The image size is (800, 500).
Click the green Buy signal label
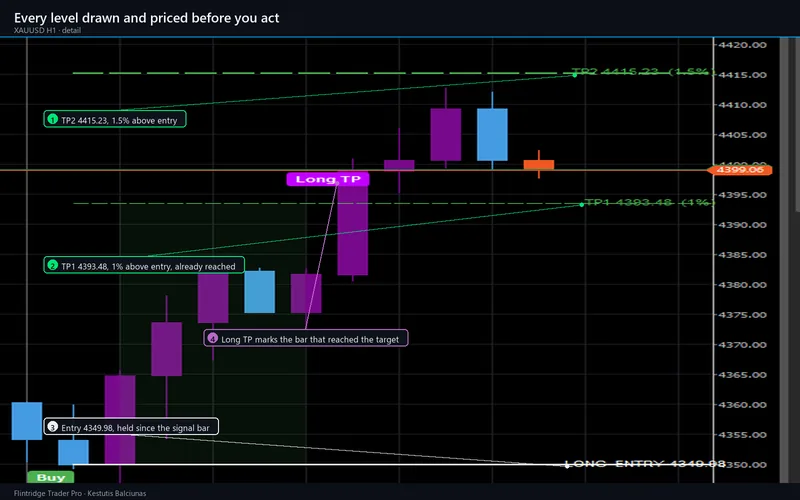[x=51, y=478]
